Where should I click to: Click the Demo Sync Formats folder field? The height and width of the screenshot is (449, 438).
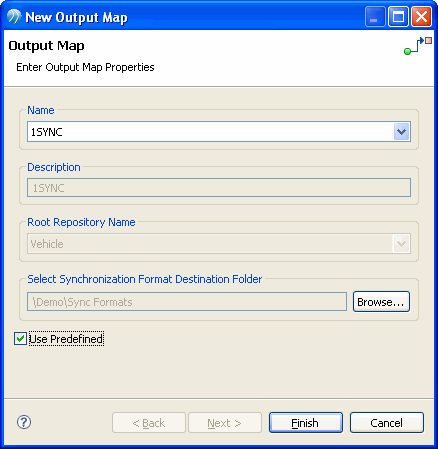[x=187, y=302]
